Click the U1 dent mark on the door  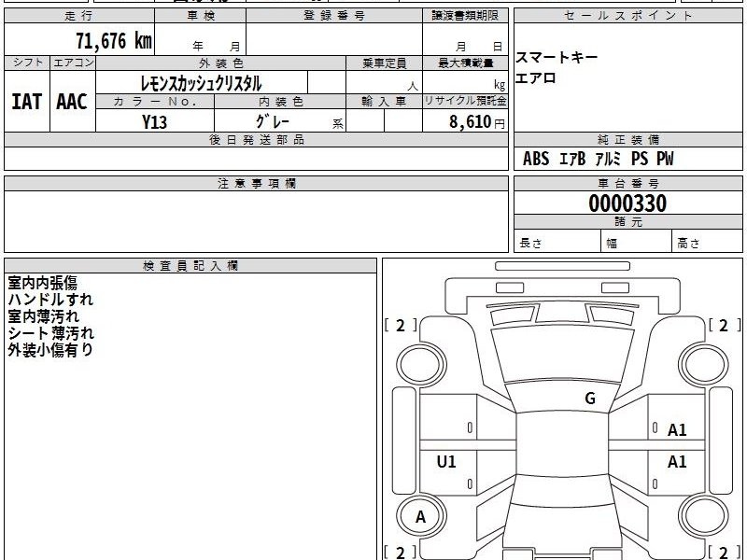446,461
